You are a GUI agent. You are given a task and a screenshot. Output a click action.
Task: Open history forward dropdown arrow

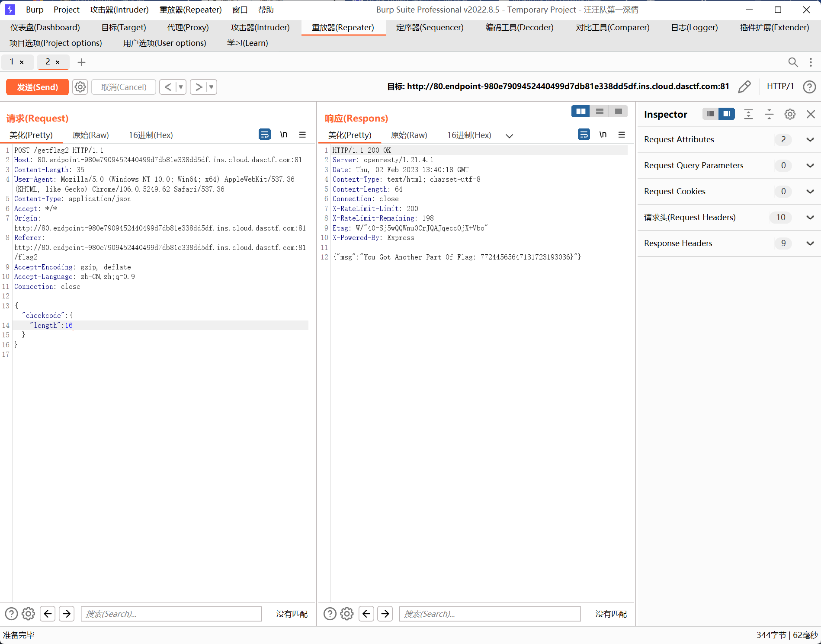[212, 87]
